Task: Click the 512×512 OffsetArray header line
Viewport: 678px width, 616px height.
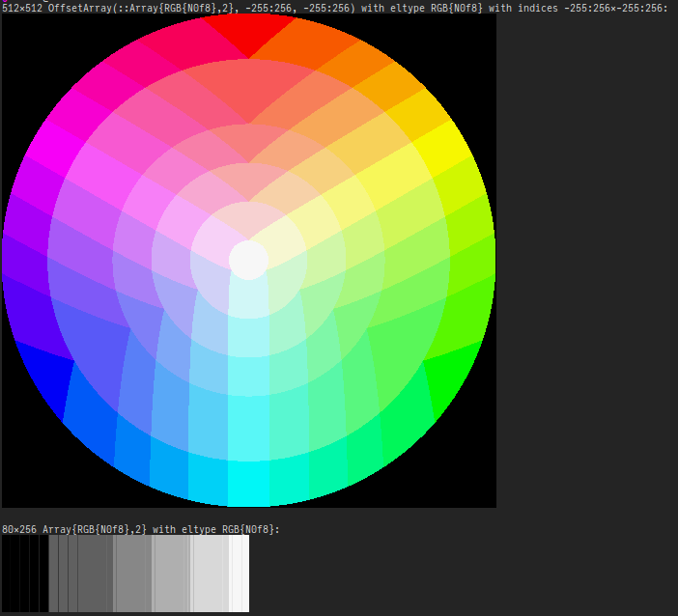Action: [335, 8]
